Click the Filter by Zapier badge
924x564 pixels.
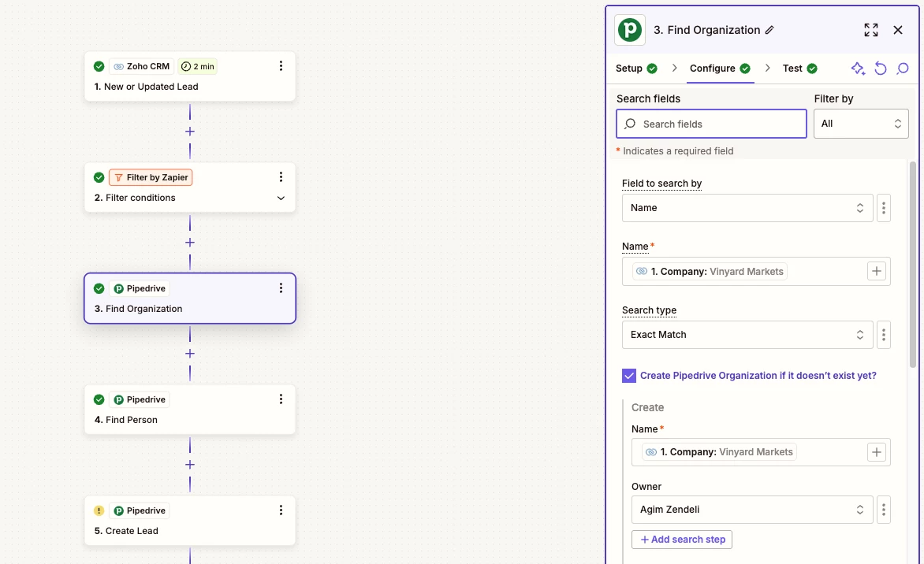click(151, 177)
